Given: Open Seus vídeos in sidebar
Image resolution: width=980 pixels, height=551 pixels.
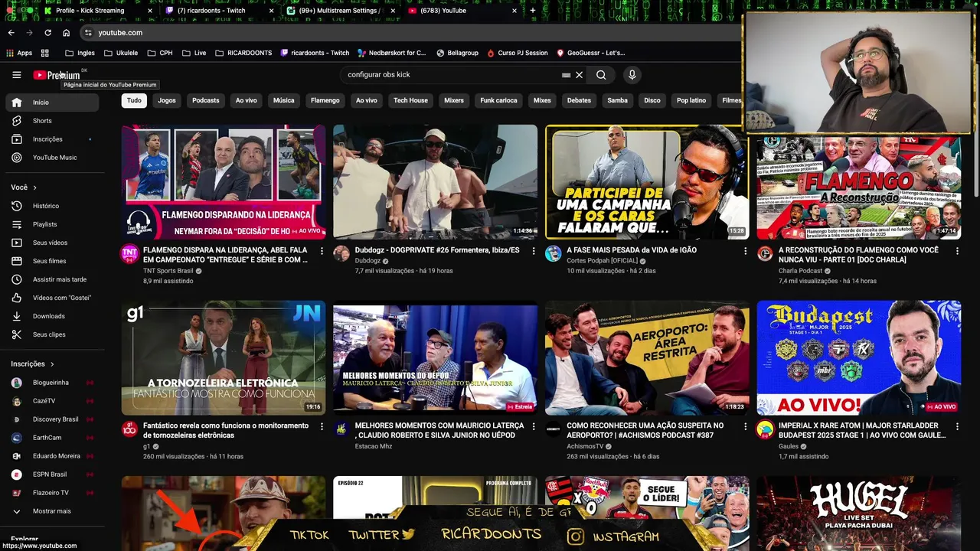Looking at the screenshot, I should point(52,243).
